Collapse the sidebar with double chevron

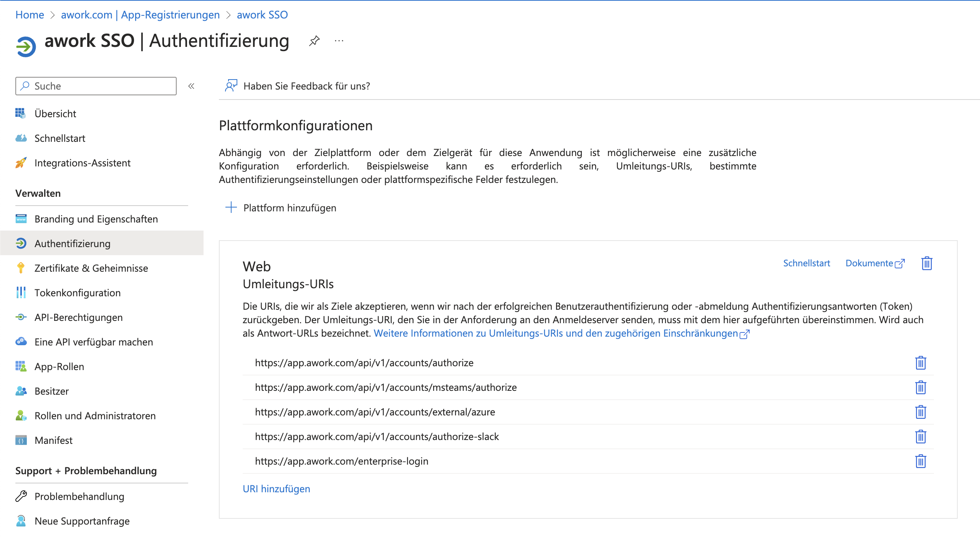(x=191, y=86)
